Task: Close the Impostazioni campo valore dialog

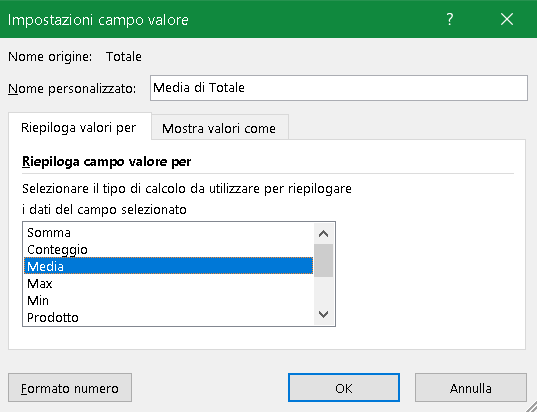Action: click(x=507, y=19)
